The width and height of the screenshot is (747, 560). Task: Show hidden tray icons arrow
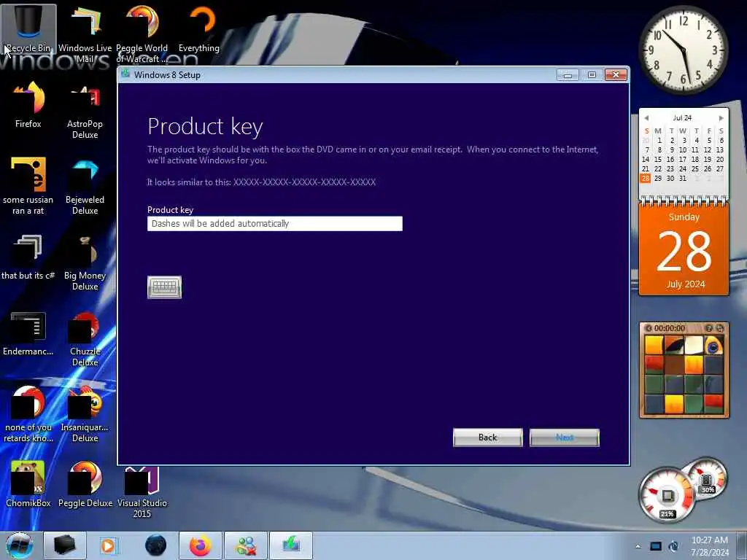pos(638,546)
